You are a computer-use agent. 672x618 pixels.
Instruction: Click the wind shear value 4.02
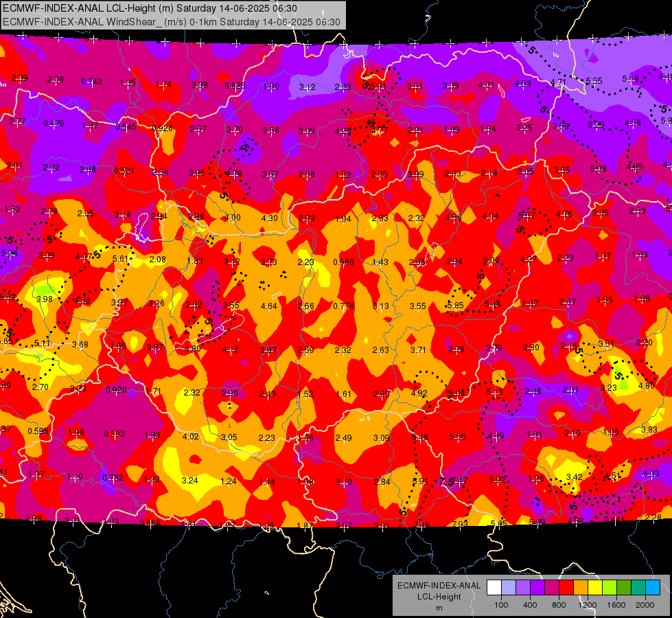tap(191, 437)
